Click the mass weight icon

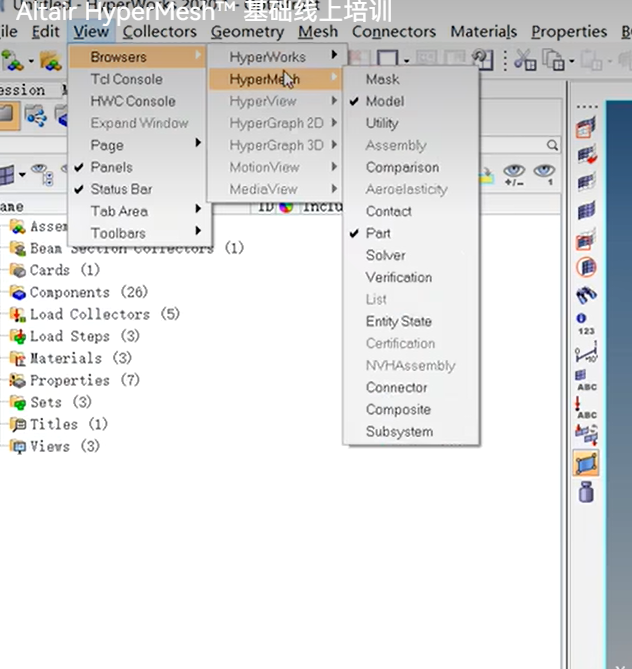(586, 492)
